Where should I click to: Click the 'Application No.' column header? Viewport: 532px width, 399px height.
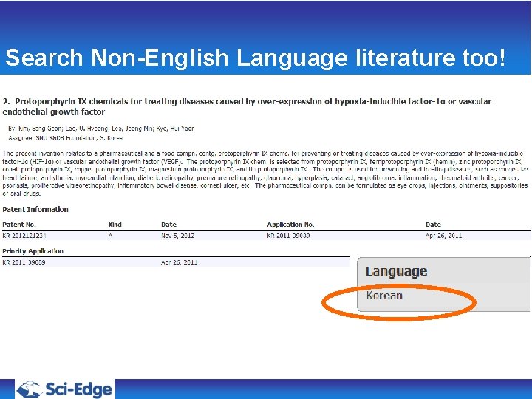pos(290,225)
